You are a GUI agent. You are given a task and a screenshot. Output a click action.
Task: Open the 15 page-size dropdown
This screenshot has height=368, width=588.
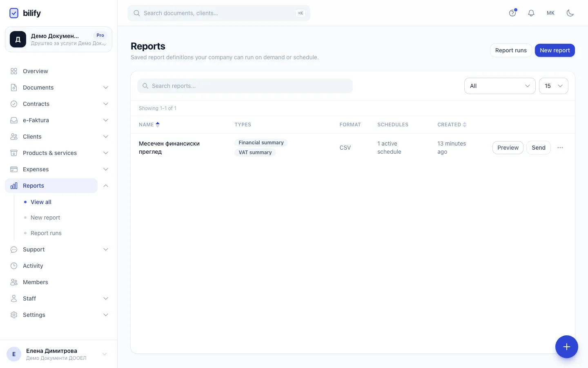(x=554, y=86)
